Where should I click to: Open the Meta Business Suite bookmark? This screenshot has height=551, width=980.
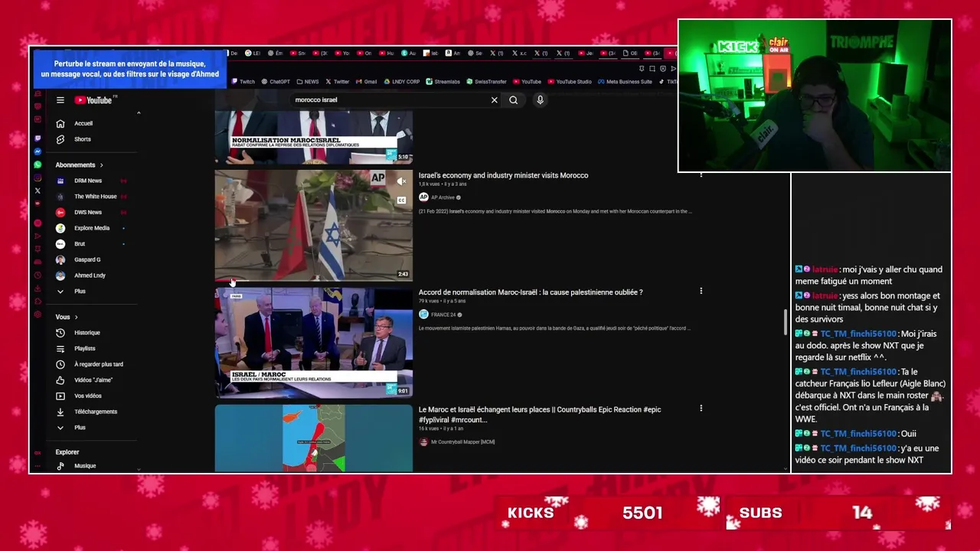pyautogui.click(x=626, y=82)
